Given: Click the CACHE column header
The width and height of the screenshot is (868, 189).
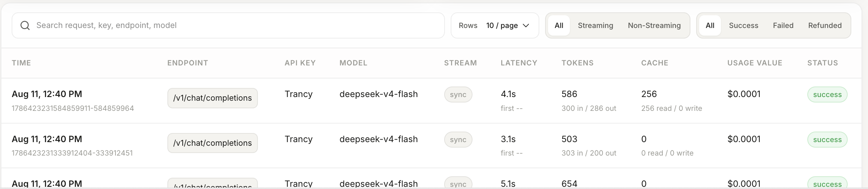Looking at the screenshot, I should coord(655,63).
